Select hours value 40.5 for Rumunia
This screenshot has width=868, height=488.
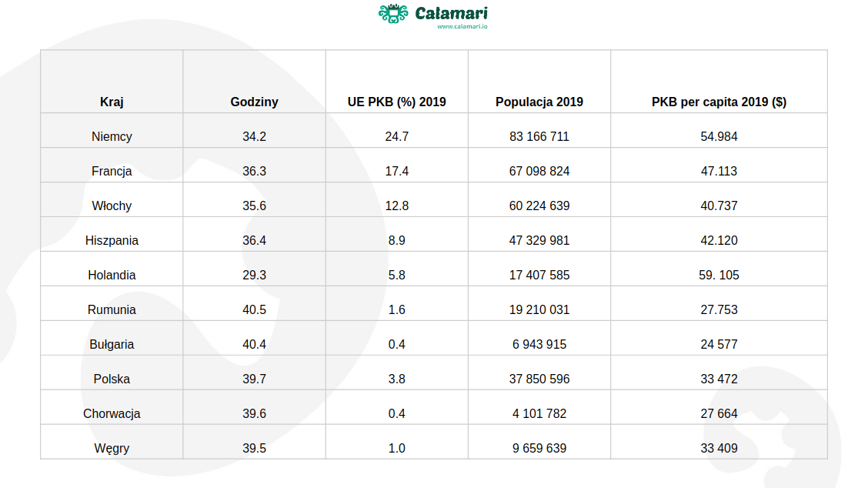pyautogui.click(x=254, y=309)
